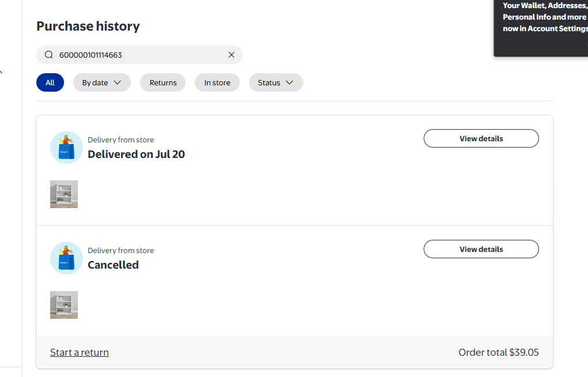Click the Cancelled order status heading
This screenshot has width=588, height=377.
coord(113,265)
